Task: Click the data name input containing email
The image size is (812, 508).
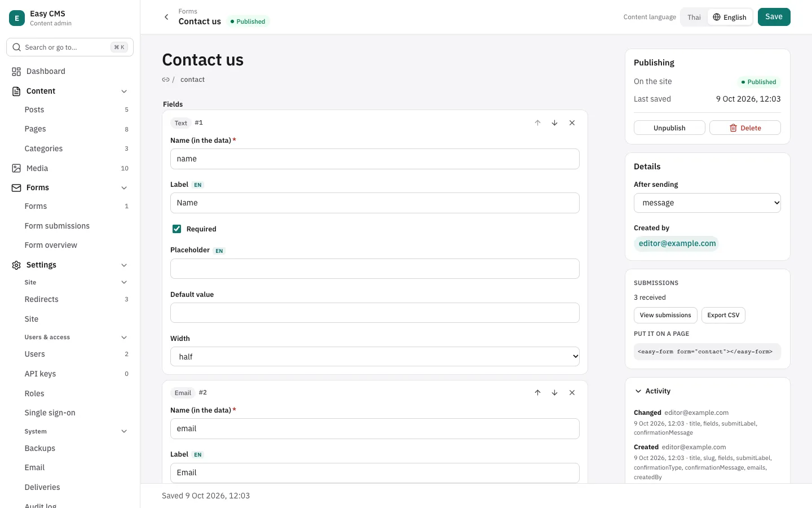Action: point(374,429)
